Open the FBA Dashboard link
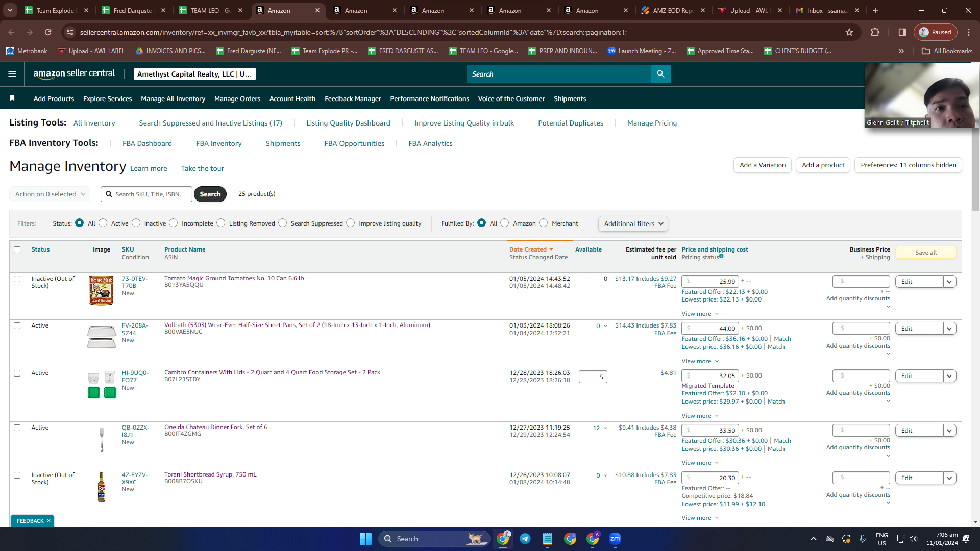Screen dimensions: 980x551 pyautogui.click(x=147, y=143)
